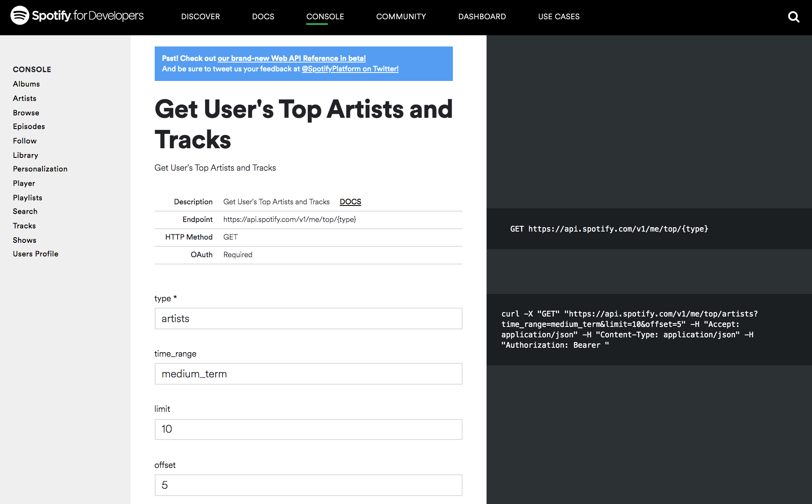This screenshot has height=504, width=812.
Task: Select the type field showing 'artists'
Action: point(308,318)
